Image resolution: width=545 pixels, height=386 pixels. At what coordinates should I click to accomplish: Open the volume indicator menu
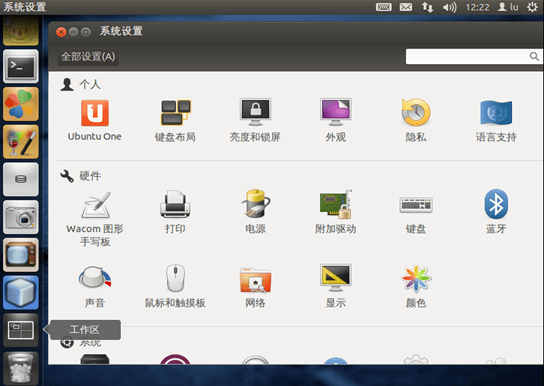point(449,7)
